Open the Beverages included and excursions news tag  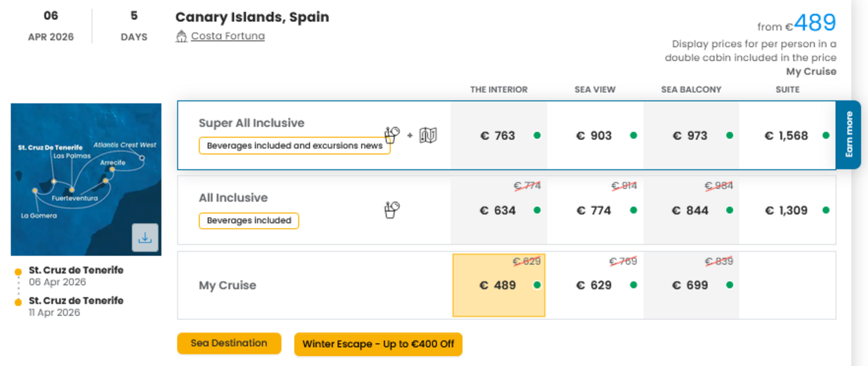[295, 145]
